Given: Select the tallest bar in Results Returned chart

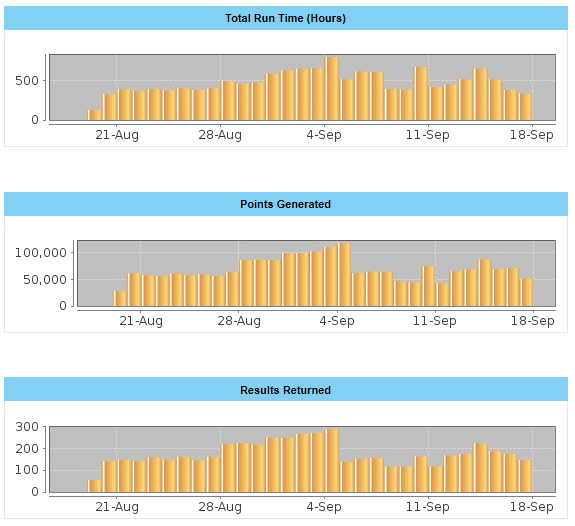Looking at the screenshot, I should tap(332, 460).
